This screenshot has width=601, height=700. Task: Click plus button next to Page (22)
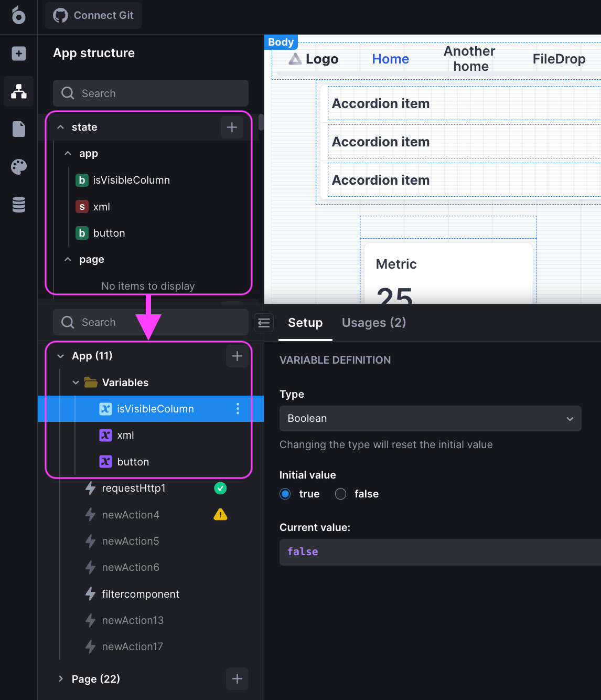(x=237, y=679)
